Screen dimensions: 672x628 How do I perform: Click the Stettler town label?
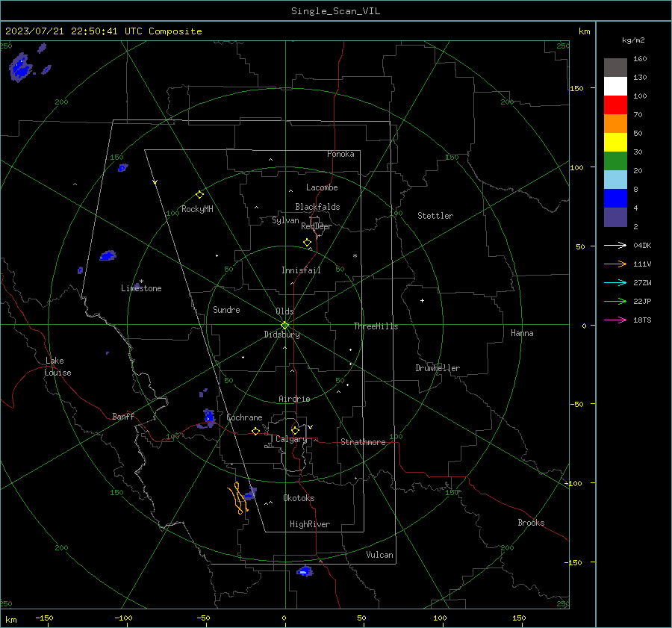tap(435, 216)
